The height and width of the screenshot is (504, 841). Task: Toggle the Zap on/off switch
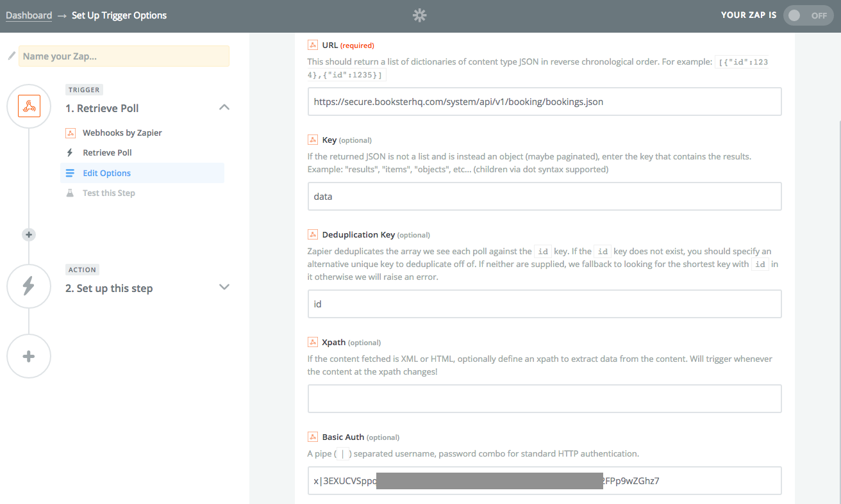coord(806,16)
